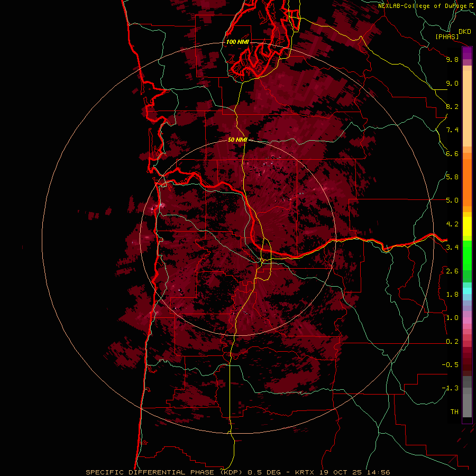Click the "(KDP)" abbreviation in the caption

(231, 472)
